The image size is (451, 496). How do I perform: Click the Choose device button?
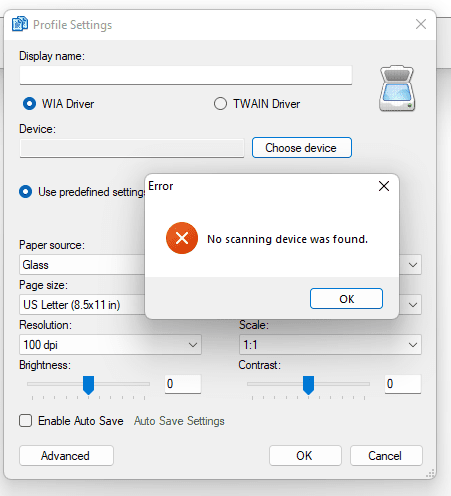pyautogui.click(x=302, y=148)
